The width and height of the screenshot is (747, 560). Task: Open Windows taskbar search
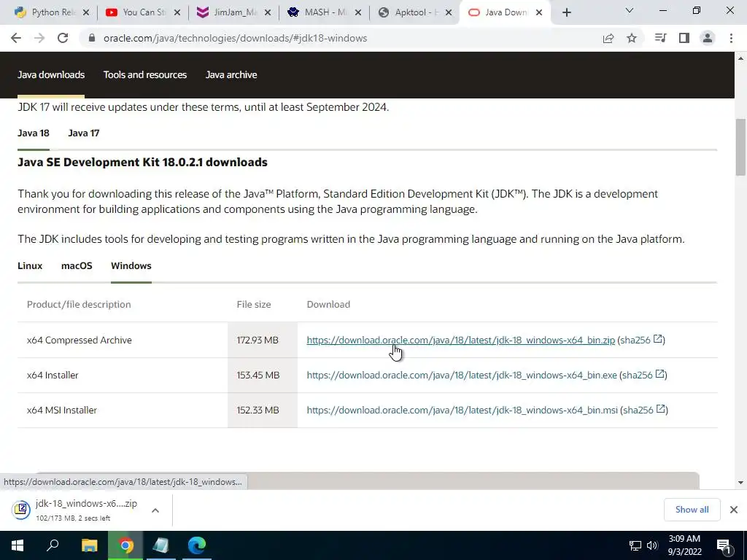pyautogui.click(x=53, y=545)
